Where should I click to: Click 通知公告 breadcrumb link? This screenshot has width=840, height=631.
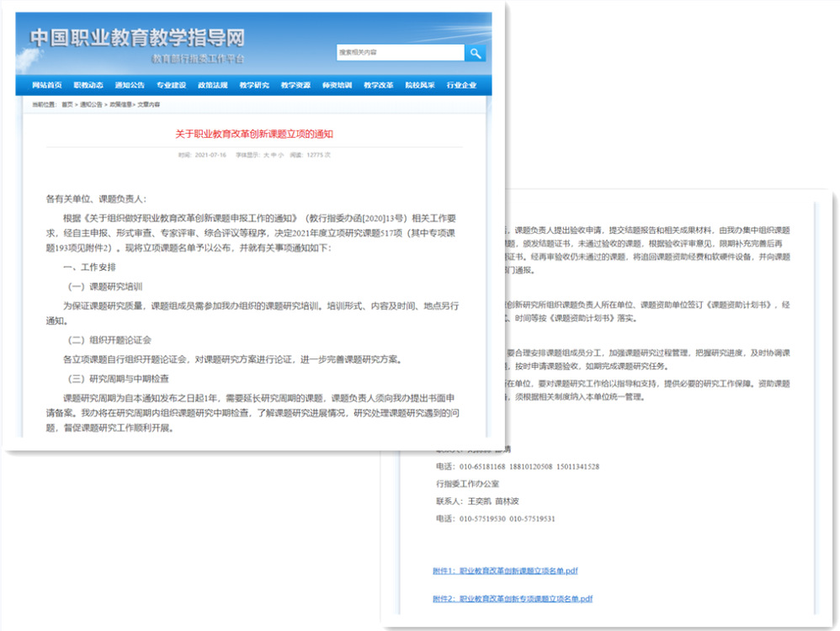click(90, 104)
